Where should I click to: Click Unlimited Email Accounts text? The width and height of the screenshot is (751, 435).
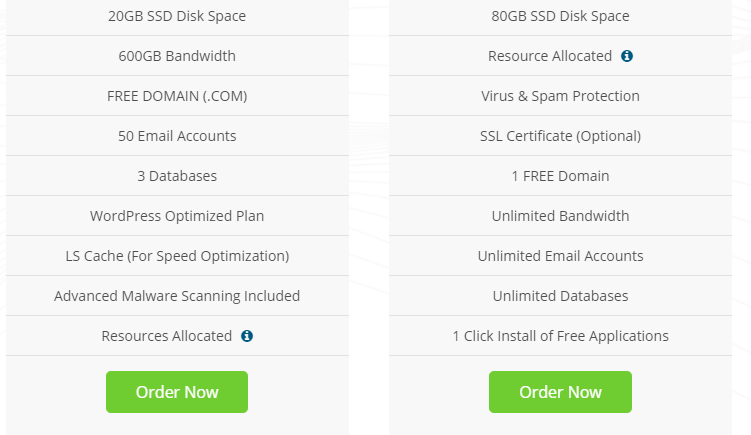560,256
